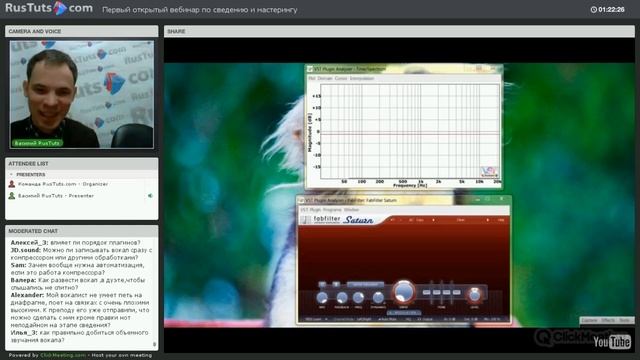
Task: Click the Валера chat message
Action: coord(78,284)
